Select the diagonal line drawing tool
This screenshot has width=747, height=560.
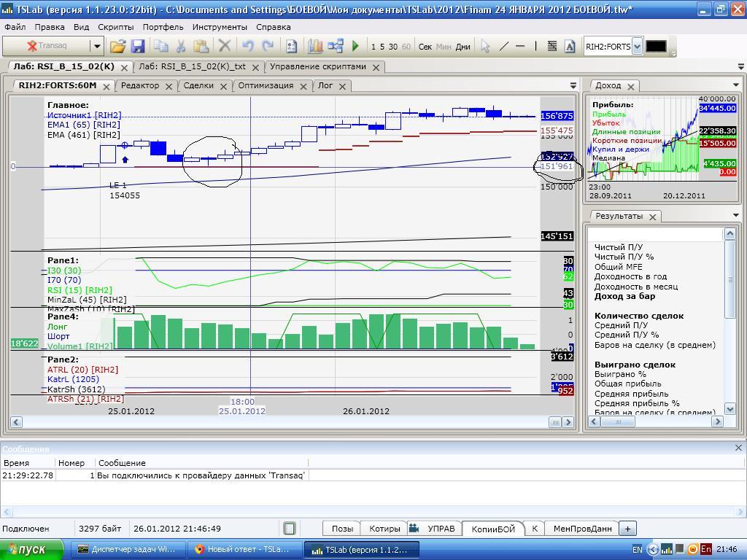pos(503,46)
